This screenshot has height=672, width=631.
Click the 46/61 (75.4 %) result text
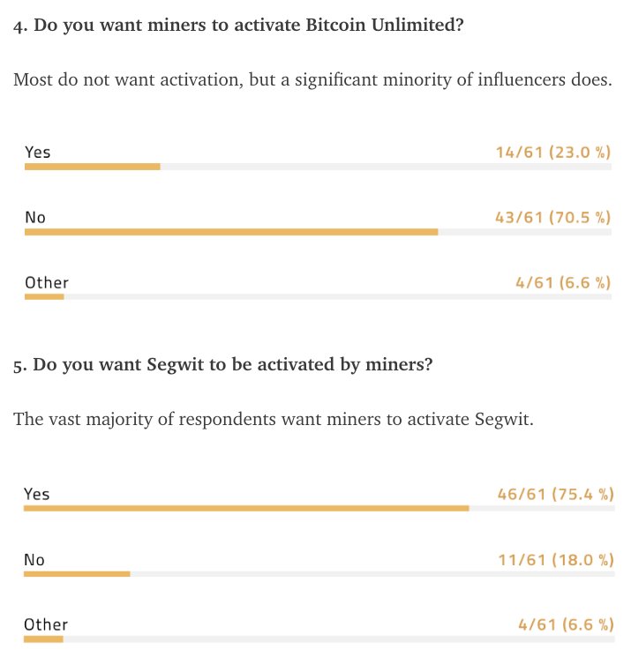click(555, 494)
